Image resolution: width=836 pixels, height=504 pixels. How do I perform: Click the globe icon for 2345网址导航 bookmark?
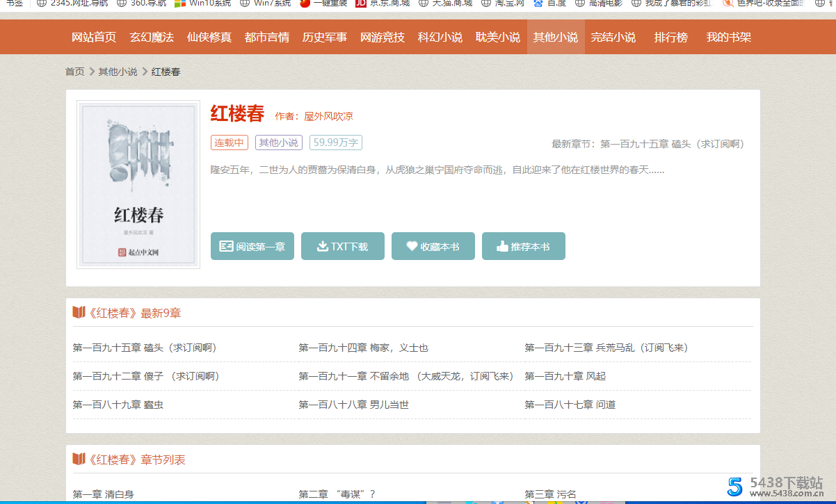coord(42,3)
